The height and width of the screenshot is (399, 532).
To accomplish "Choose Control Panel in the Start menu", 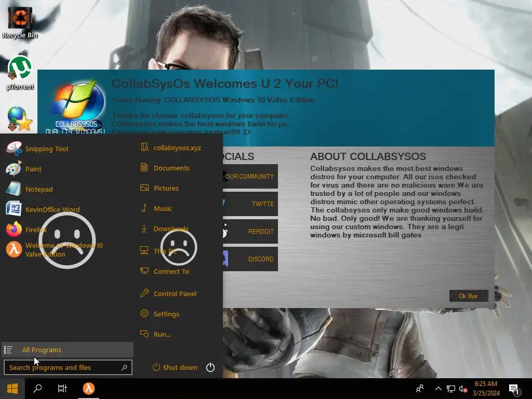I will (175, 294).
